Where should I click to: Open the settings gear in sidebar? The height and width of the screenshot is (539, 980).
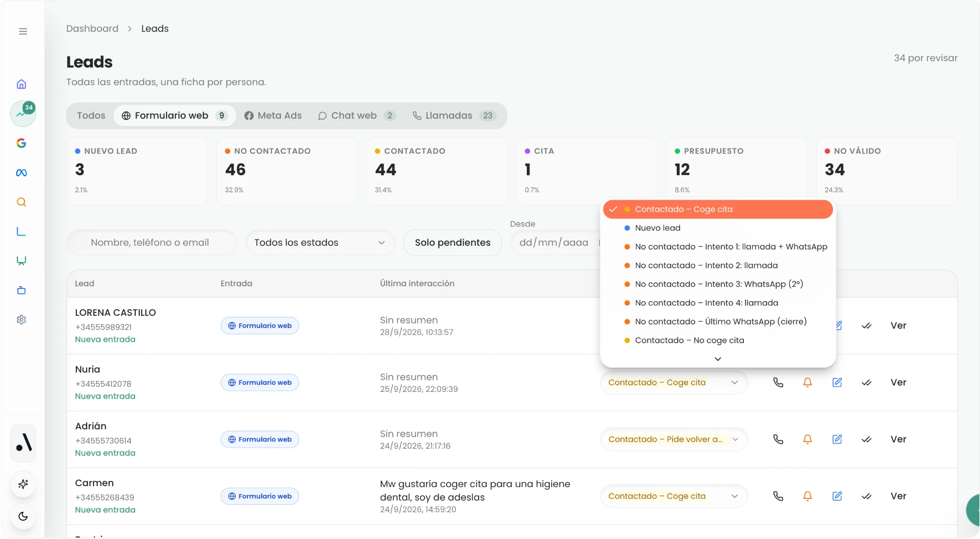22,319
